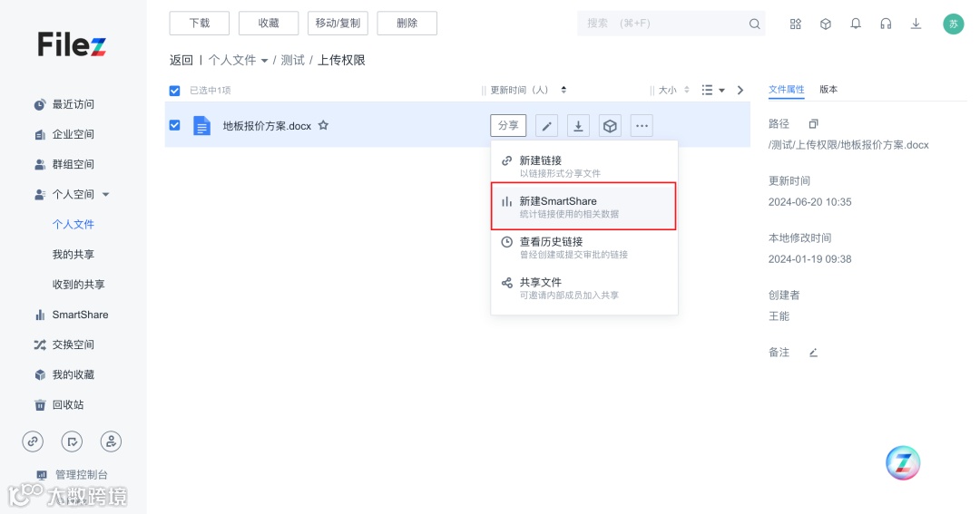Open 回收站 in sidebar
This screenshot has height=514, width=980.
[x=59, y=404]
